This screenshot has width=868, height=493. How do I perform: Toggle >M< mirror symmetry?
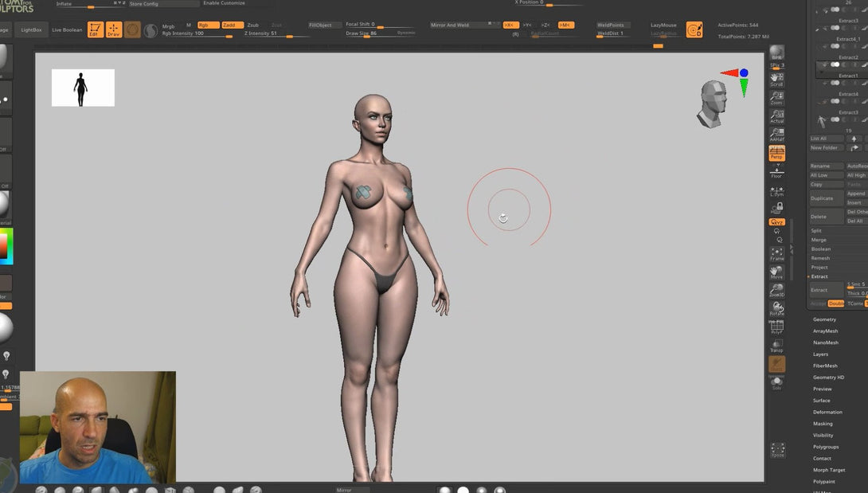[565, 25]
